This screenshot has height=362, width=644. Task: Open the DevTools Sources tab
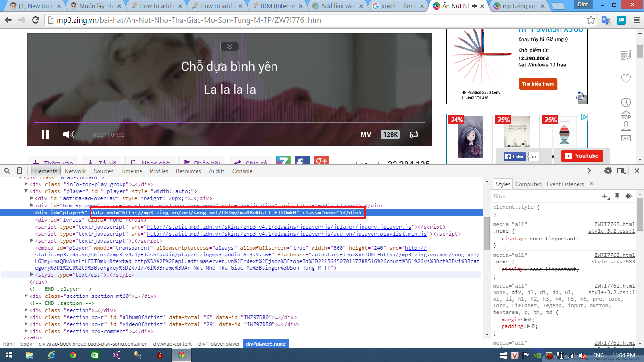[103, 171]
